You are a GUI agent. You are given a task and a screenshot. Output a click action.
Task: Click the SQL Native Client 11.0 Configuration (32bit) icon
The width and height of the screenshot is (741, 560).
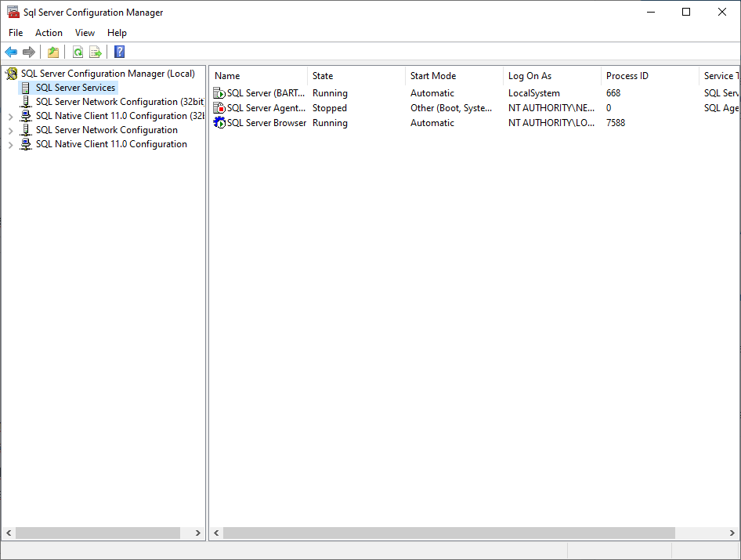(x=26, y=116)
